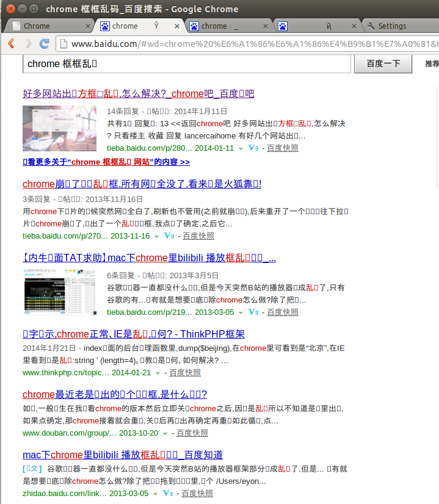Viewport: 439px width, 504px height.
Task: Open 百度知道 bilibili 播放框 result
Action: pos(123,455)
